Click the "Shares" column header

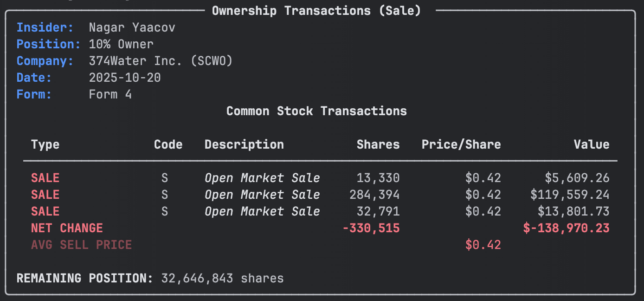tap(378, 144)
